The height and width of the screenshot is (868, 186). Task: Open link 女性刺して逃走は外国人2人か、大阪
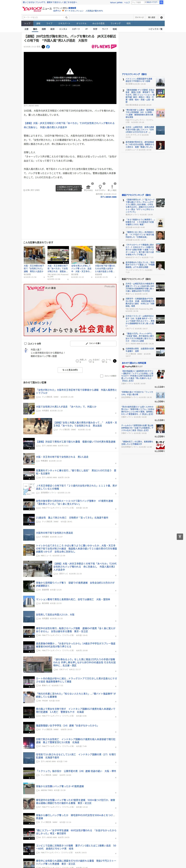point(55,615)
